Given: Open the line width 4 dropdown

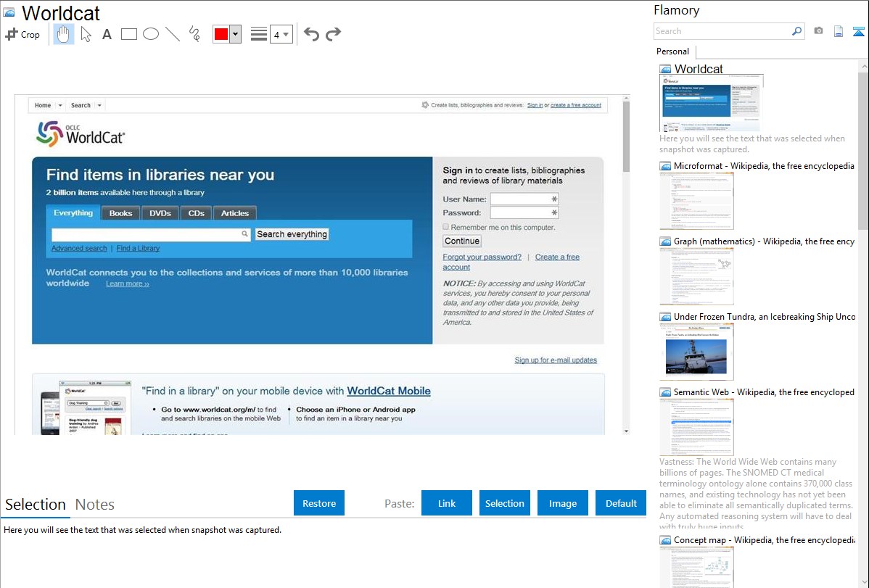Looking at the screenshot, I should 281,34.
